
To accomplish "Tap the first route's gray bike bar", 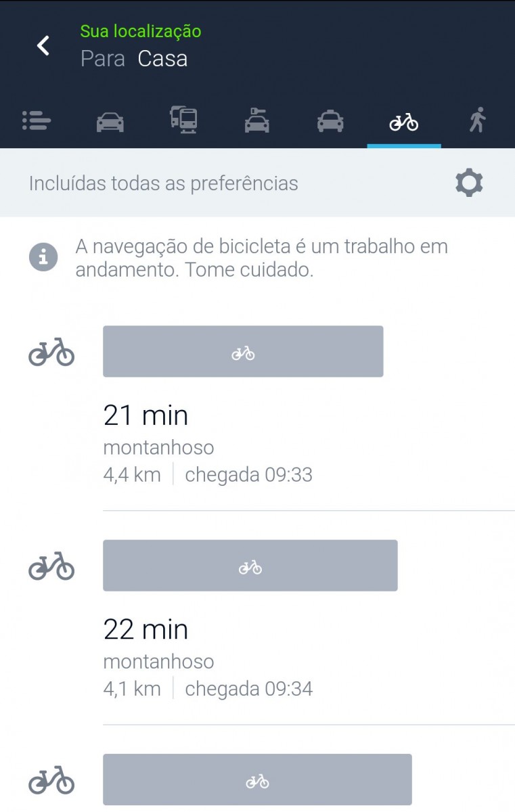I will [243, 352].
